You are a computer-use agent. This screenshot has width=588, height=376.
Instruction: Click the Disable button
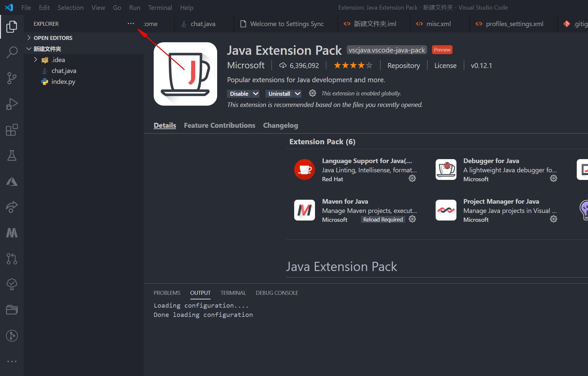tap(239, 94)
